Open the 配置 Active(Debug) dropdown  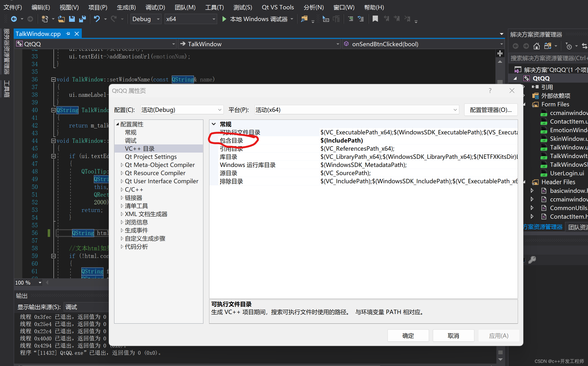tap(219, 110)
